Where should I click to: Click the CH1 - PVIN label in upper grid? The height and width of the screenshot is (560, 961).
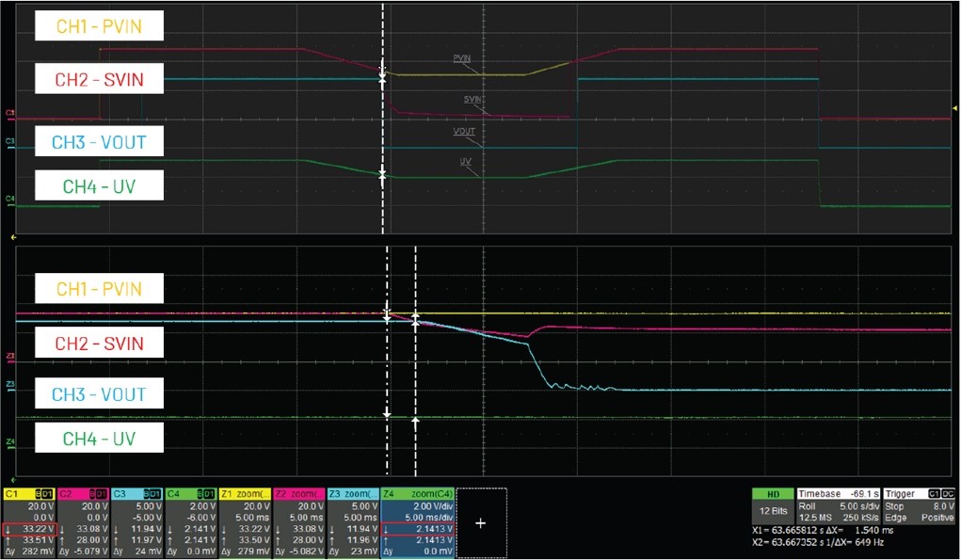pyautogui.click(x=100, y=25)
